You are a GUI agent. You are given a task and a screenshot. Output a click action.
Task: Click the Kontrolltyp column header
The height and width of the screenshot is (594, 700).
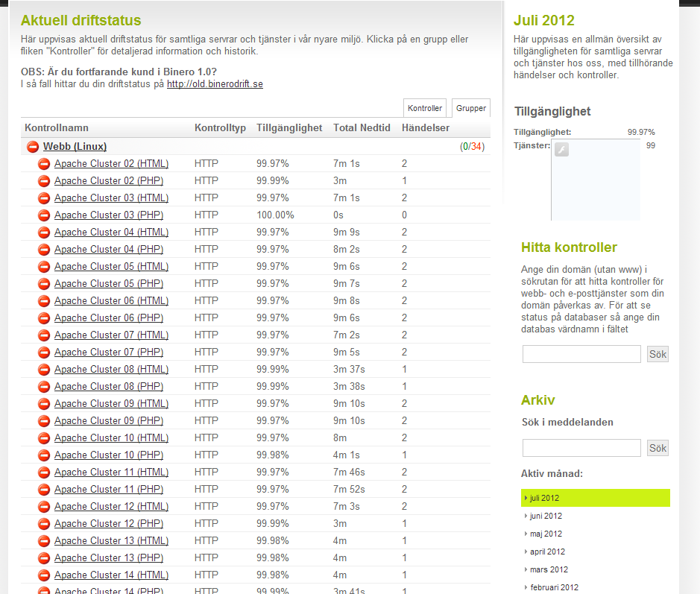[x=220, y=127]
